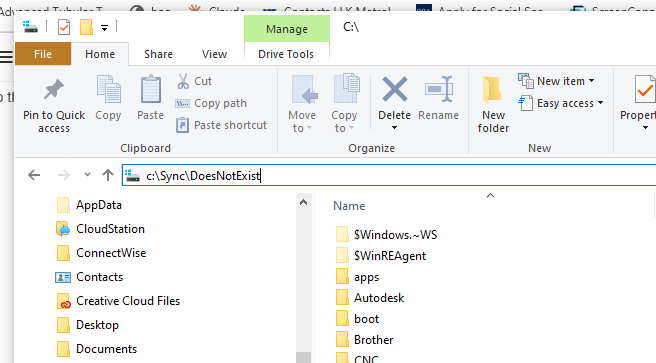
Task: Select the Brother folder
Action: 364,340
